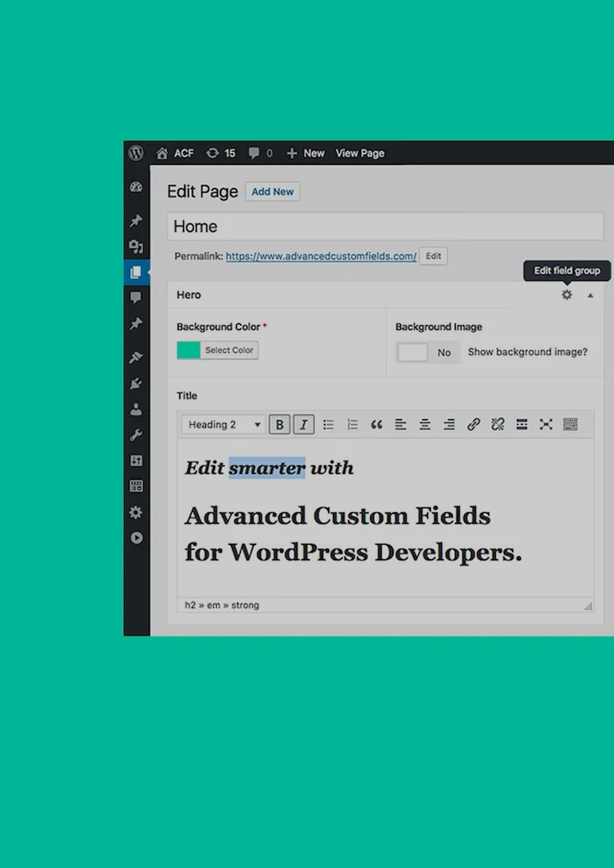Open the advancedcustomfields.com permalink
The width and height of the screenshot is (614, 868).
click(x=321, y=256)
